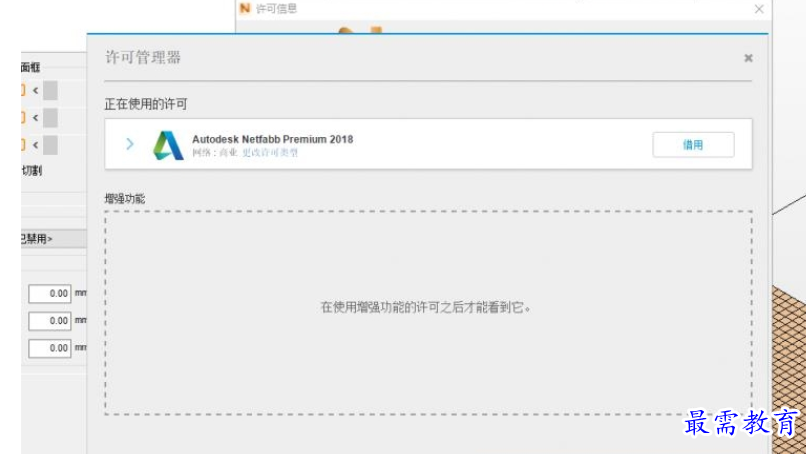The height and width of the screenshot is (454, 806).
Task: Click the 切割 label in left panel
Action: click(x=32, y=171)
